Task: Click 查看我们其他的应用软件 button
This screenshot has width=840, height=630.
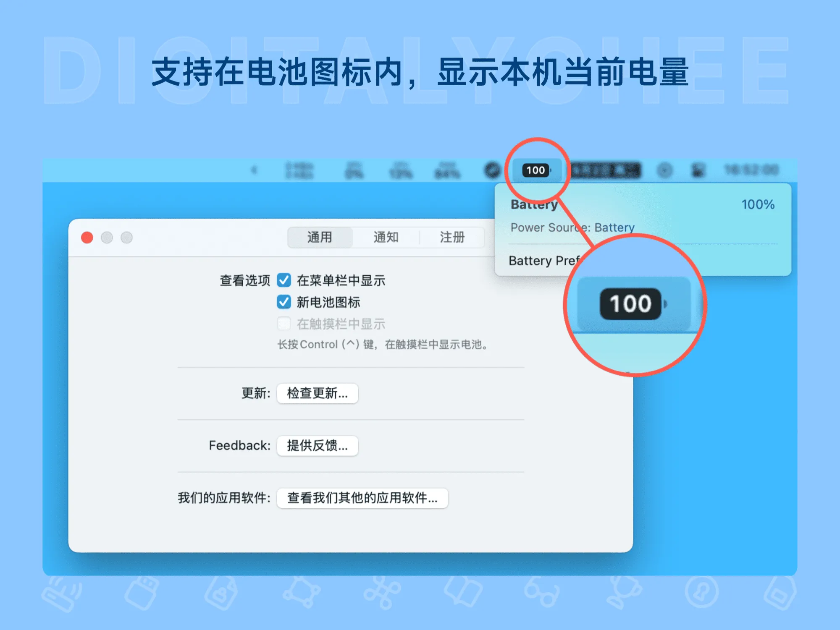Action: click(362, 498)
